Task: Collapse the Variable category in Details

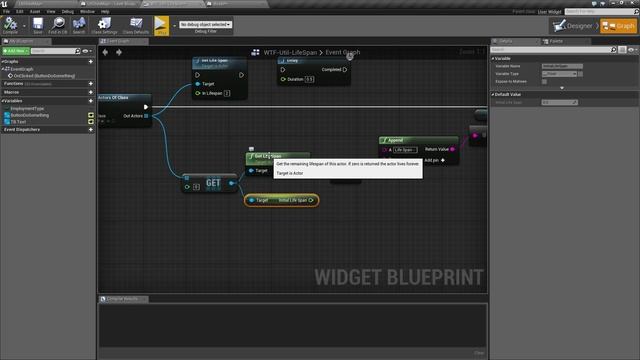Action: coord(493,59)
